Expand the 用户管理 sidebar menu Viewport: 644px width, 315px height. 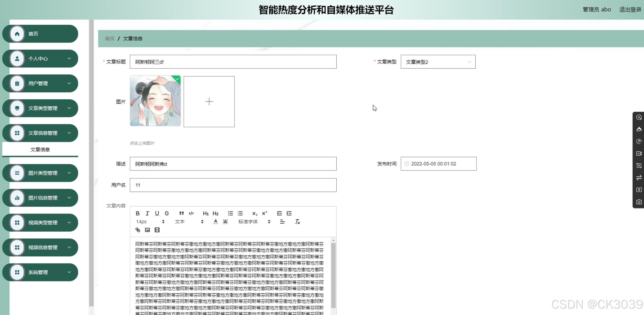click(40, 83)
